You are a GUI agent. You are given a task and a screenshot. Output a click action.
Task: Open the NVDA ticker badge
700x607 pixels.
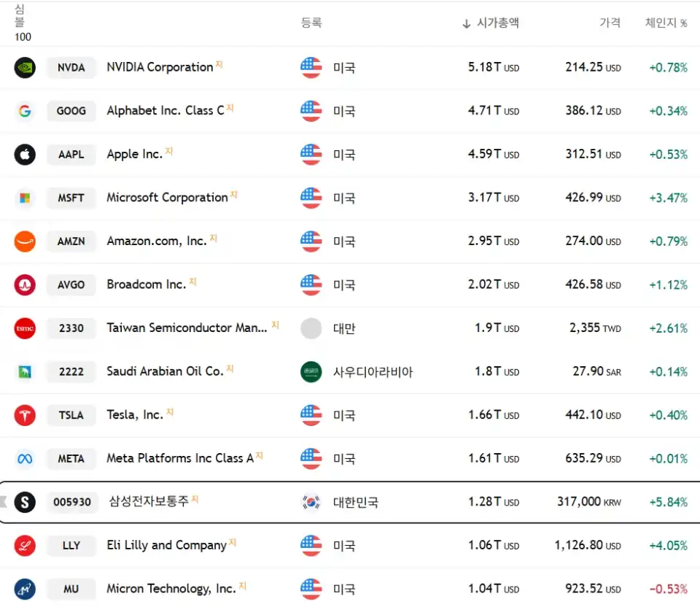pos(71,68)
